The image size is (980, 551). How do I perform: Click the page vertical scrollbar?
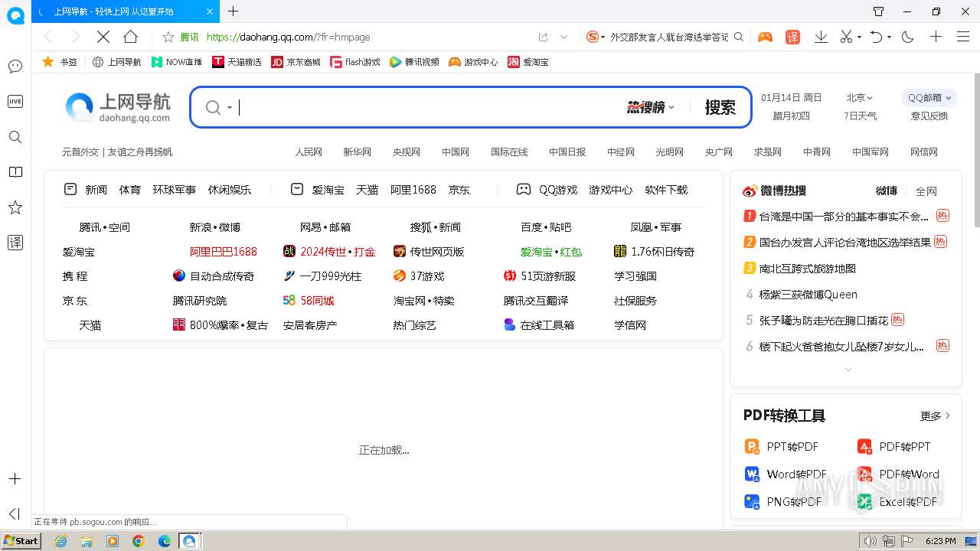(x=976, y=150)
